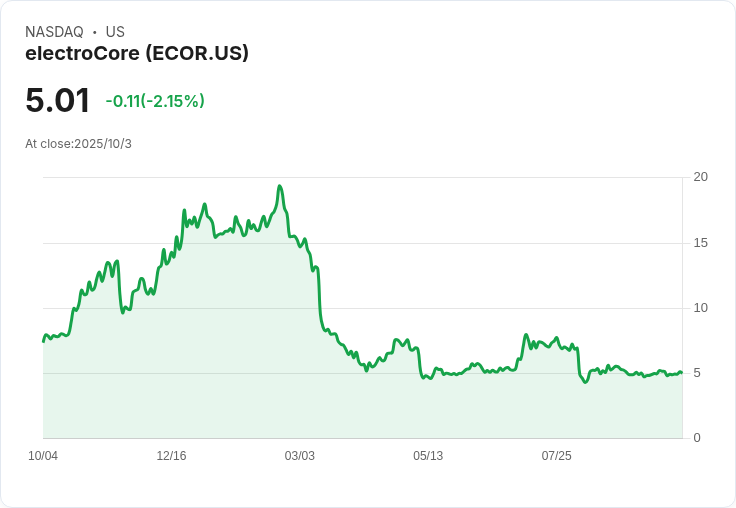The width and height of the screenshot is (736, 508).
Task: Click the US market label
Action: (x=115, y=32)
